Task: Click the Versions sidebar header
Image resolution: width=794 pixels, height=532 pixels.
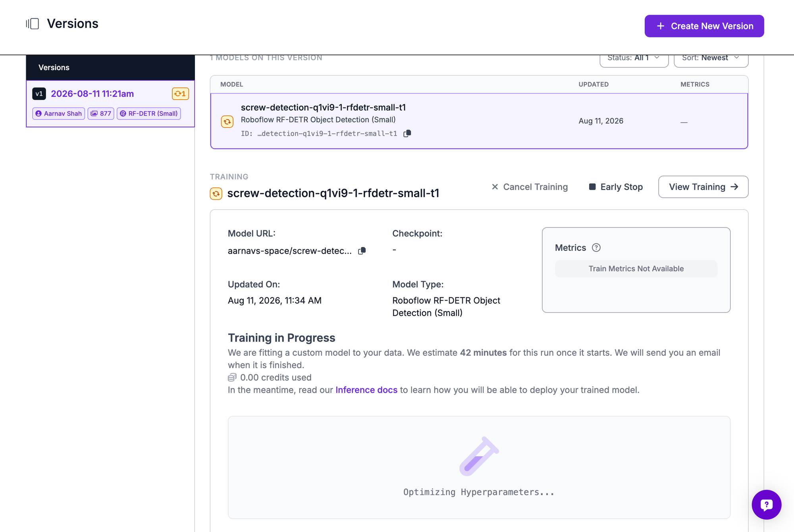Action: tap(110, 67)
